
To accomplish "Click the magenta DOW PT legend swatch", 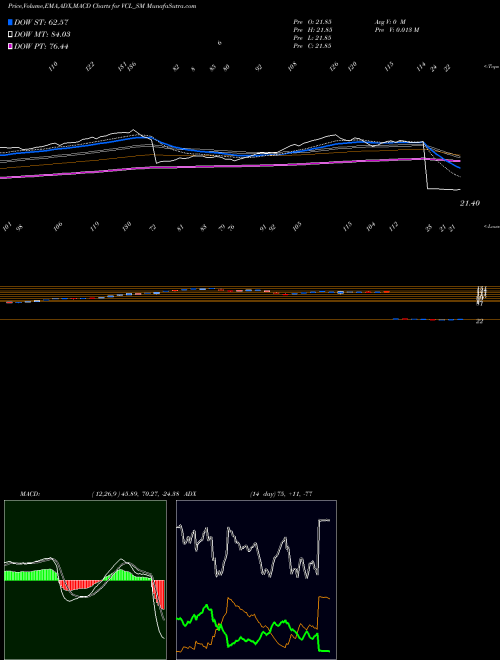I will (x=10, y=46).
